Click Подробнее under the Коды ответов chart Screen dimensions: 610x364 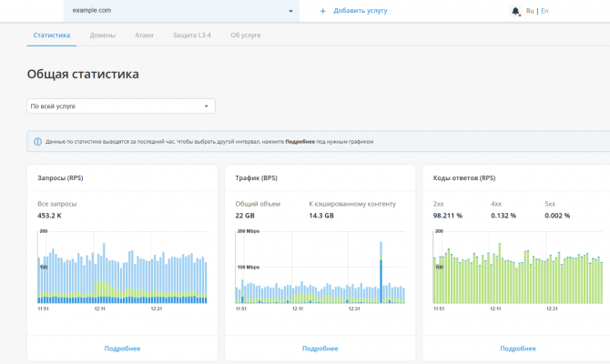(x=517, y=349)
